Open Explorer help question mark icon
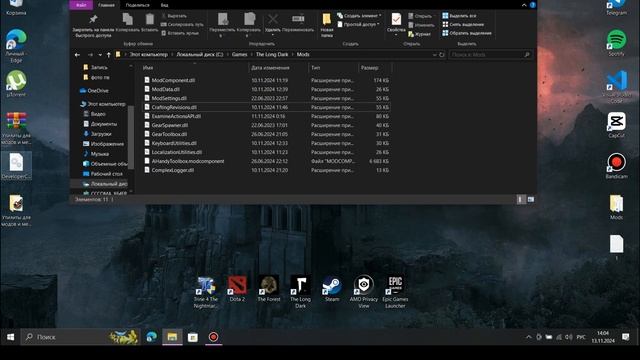640x360 pixels. pos(533,5)
